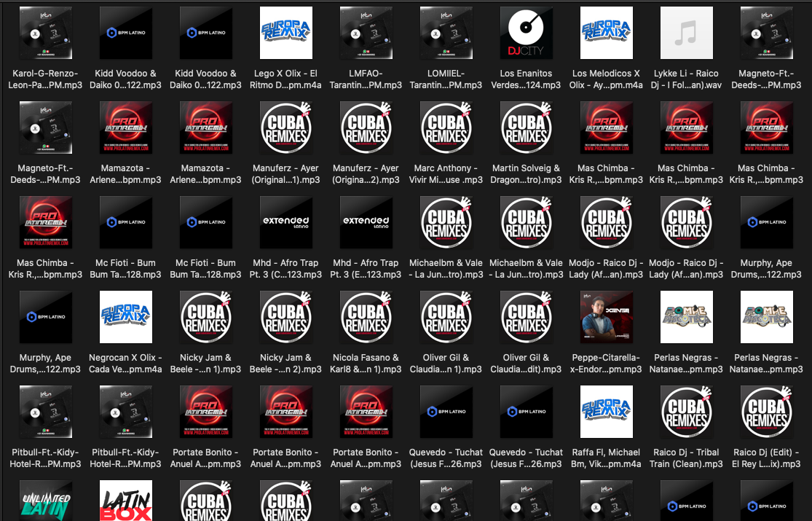Image resolution: width=812 pixels, height=521 pixels.
Task: Click the Raico Dj (Edit) El Rey file
Action: [767, 412]
